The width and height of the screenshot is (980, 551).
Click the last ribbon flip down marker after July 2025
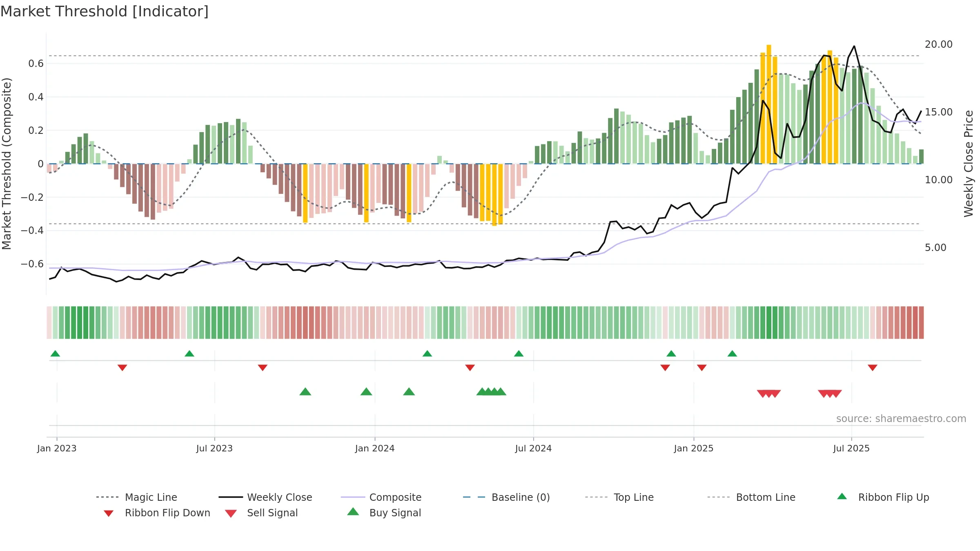873,368
